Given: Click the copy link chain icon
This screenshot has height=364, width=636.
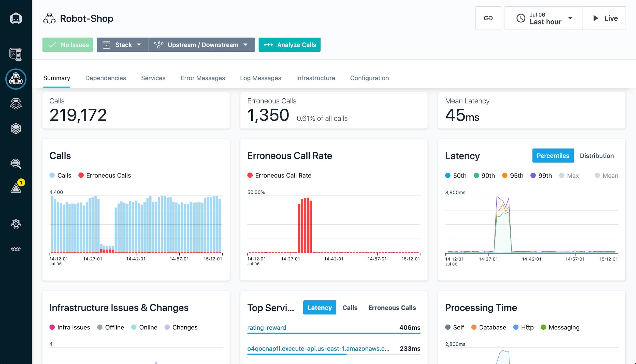Looking at the screenshot, I should pyautogui.click(x=488, y=18).
